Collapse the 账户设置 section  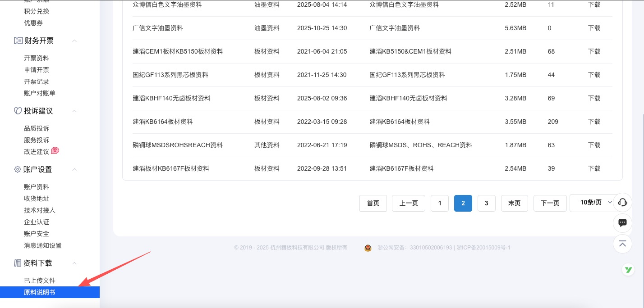pyautogui.click(x=74, y=169)
